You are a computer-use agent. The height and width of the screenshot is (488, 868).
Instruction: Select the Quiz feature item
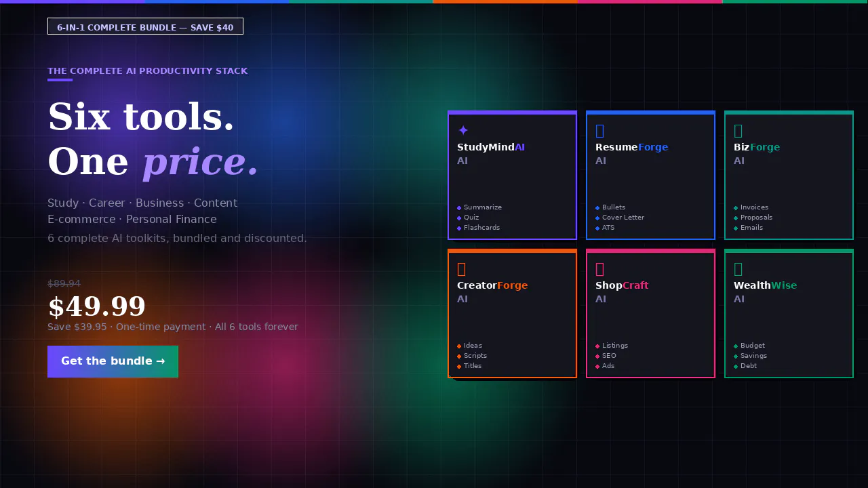pyautogui.click(x=468, y=218)
